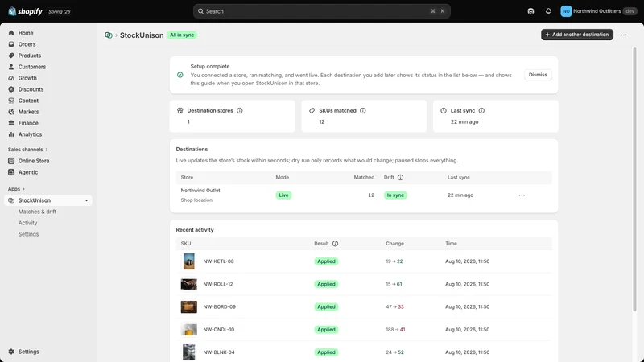Click the Live mode badge
The height and width of the screenshot is (362, 644).
[x=283, y=195]
